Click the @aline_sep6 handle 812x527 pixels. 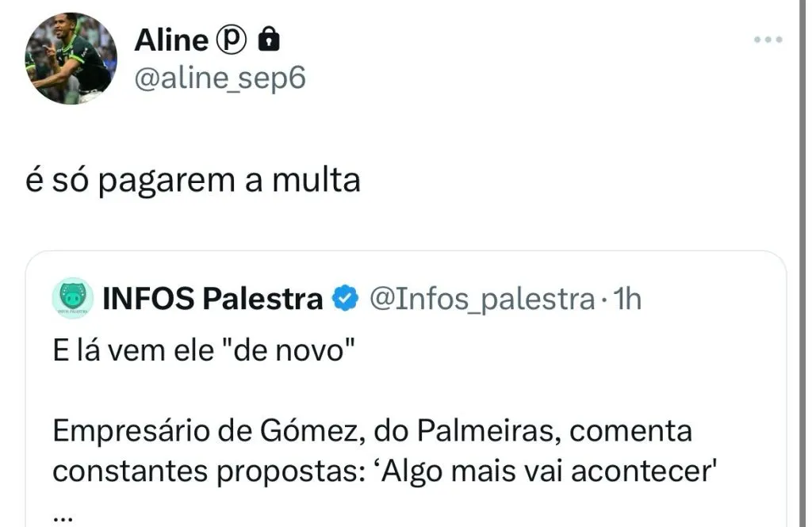(220, 78)
